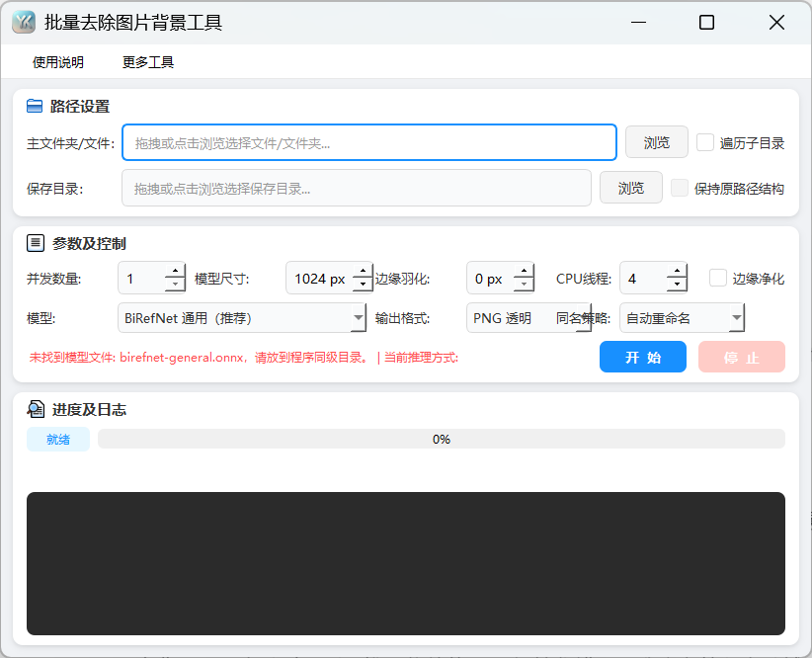This screenshot has width=812, height=658.
Task: Click 浏览 button for main folder
Action: [657, 142]
